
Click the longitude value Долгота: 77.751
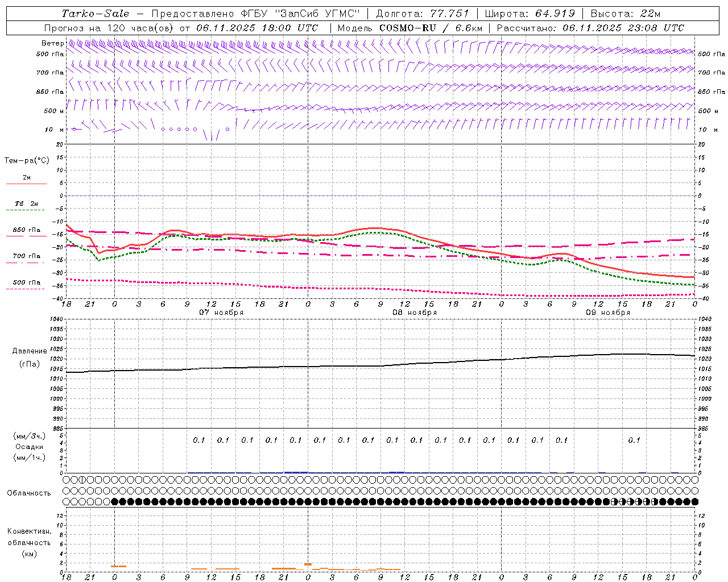click(x=423, y=14)
